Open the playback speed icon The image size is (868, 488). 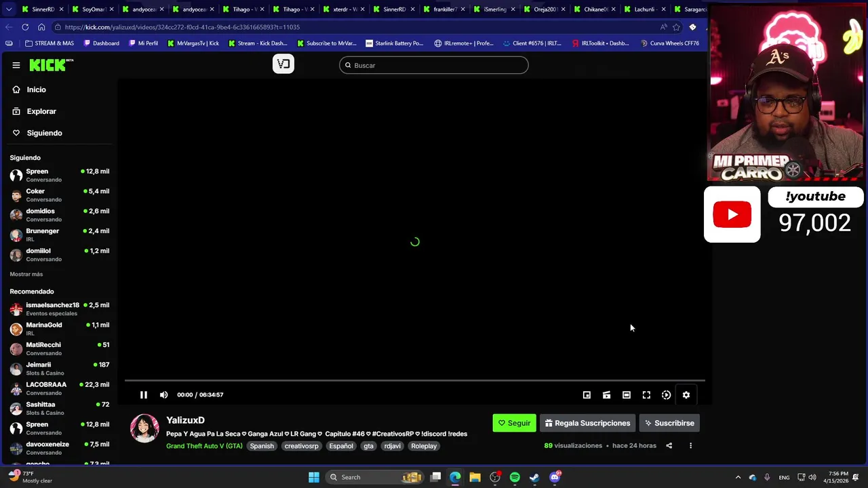[x=666, y=395]
